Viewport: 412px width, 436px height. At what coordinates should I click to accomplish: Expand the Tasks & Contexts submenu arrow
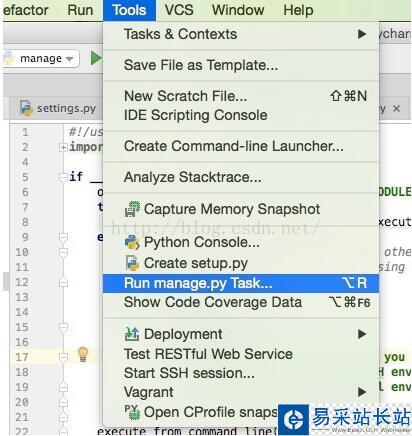362,34
